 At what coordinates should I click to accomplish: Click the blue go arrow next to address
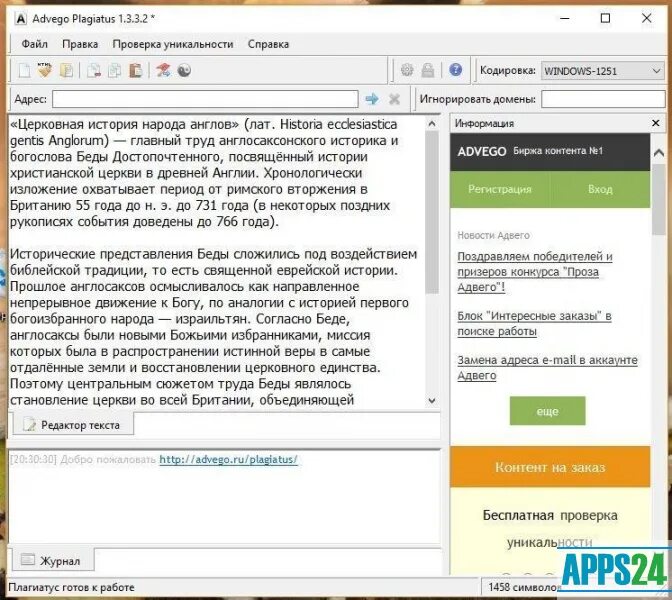(x=372, y=99)
